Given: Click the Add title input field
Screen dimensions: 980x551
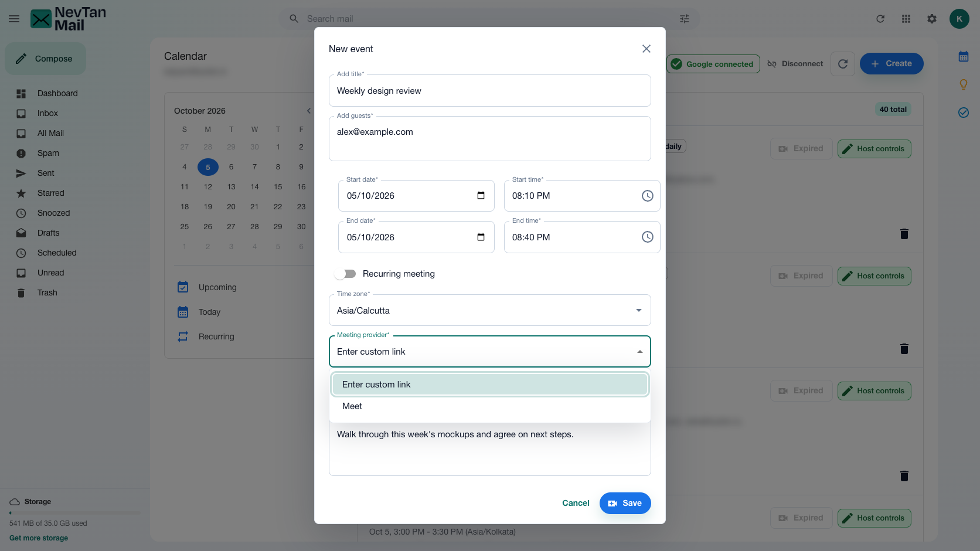Looking at the screenshot, I should (x=490, y=91).
